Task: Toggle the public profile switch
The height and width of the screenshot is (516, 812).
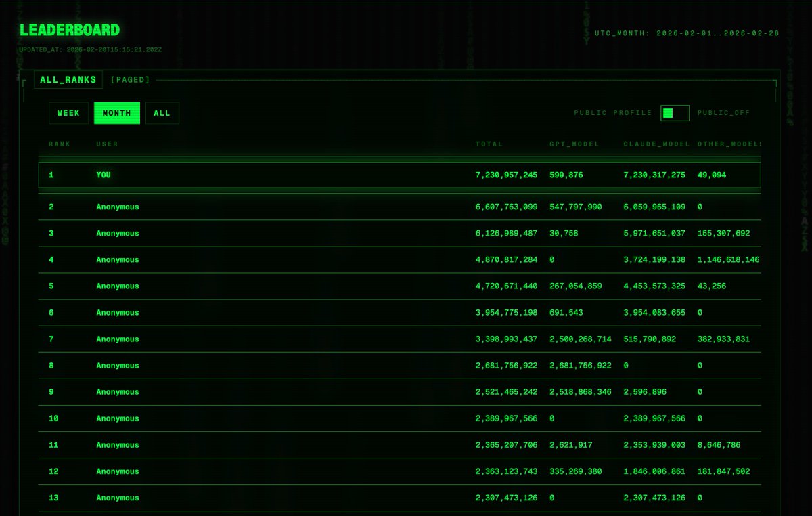Action: click(675, 113)
